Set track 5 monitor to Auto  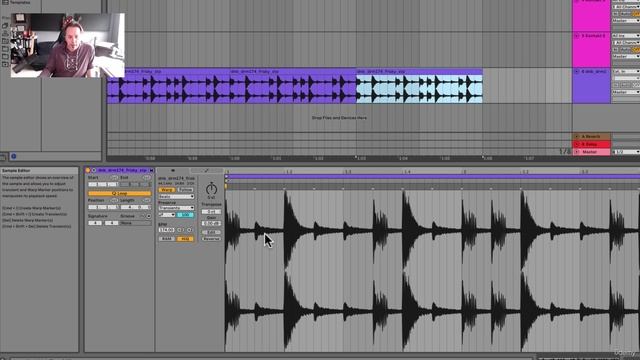coord(625,49)
